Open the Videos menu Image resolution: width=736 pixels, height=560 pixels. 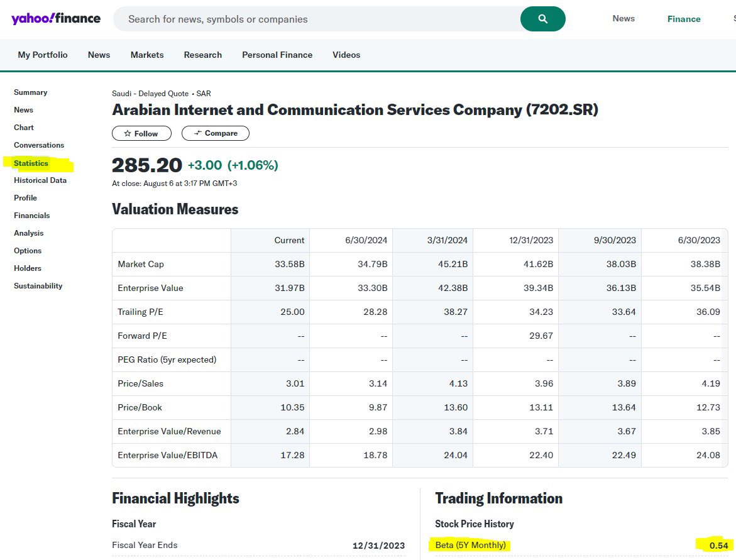[x=346, y=55]
